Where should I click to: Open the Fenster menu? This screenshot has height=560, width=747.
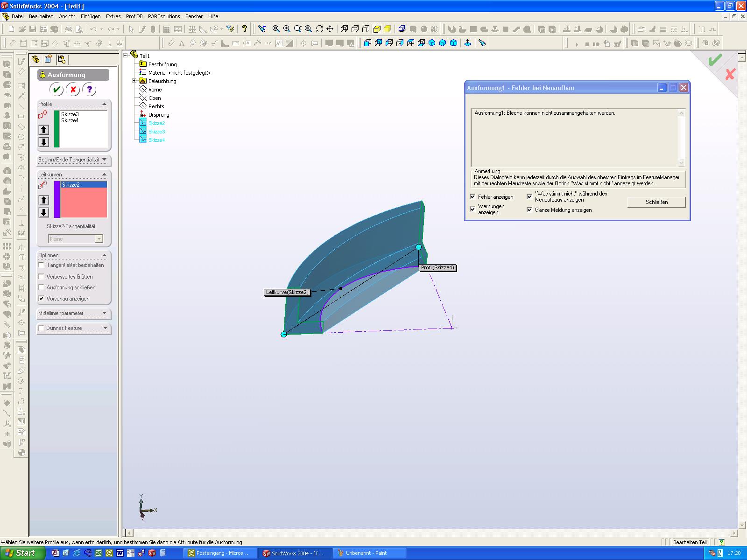[x=194, y=16]
